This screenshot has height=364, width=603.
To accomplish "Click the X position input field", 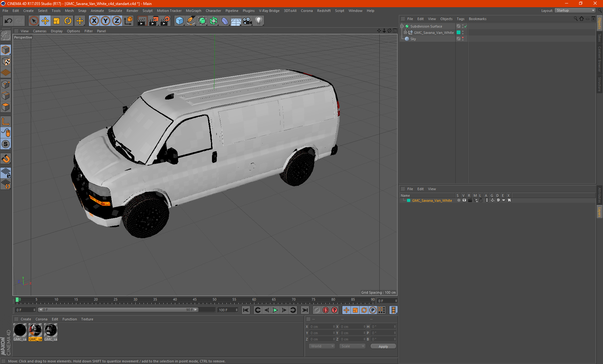I will (322, 327).
